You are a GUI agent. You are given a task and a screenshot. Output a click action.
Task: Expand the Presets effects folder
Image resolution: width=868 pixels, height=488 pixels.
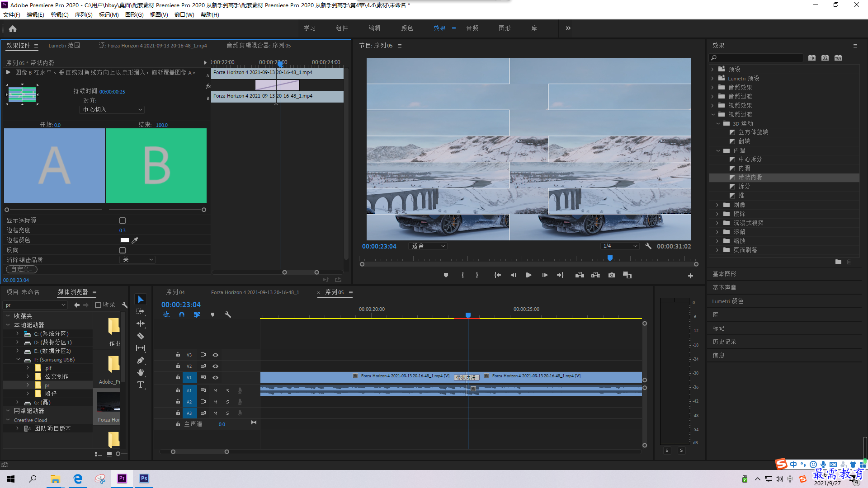point(712,69)
